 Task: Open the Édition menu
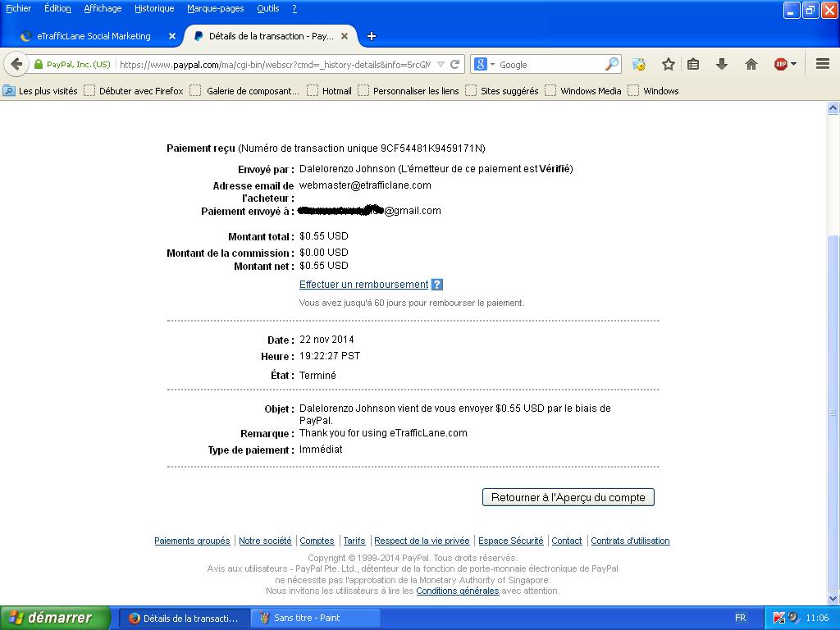pos(57,8)
